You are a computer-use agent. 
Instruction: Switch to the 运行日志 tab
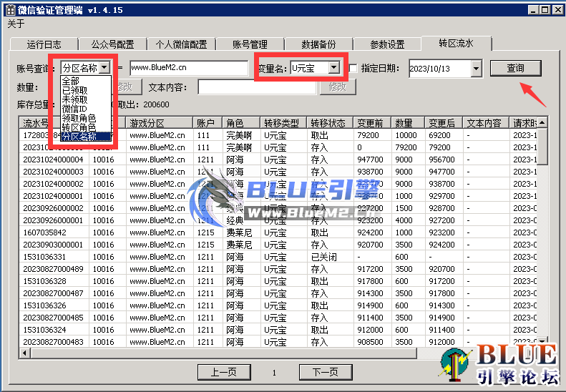(x=44, y=44)
